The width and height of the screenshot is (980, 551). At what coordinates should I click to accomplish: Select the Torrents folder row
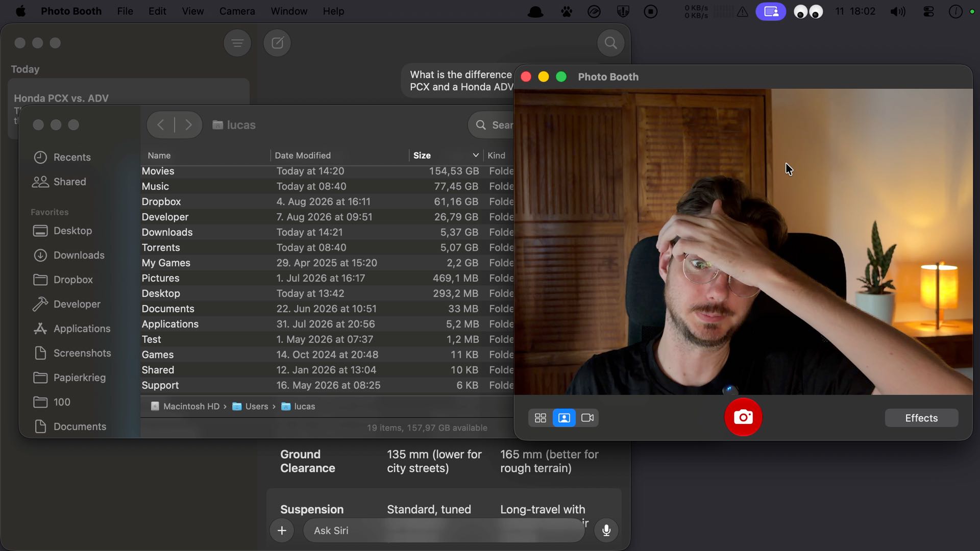(327, 247)
